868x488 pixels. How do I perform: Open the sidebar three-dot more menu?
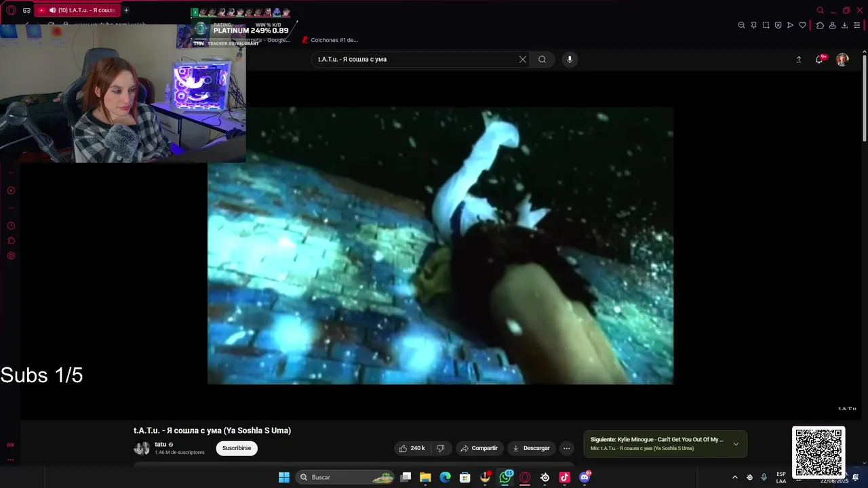(10, 460)
